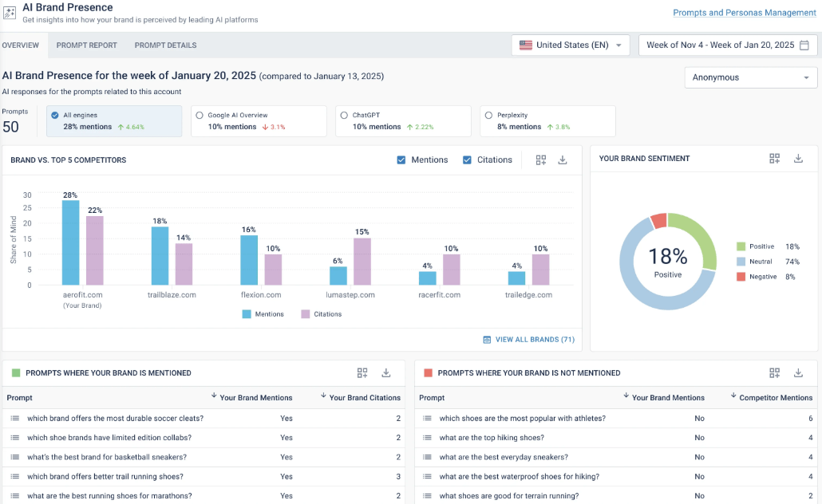Click the green Positive sentiment swatch

pyautogui.click(x=741, y=246)
